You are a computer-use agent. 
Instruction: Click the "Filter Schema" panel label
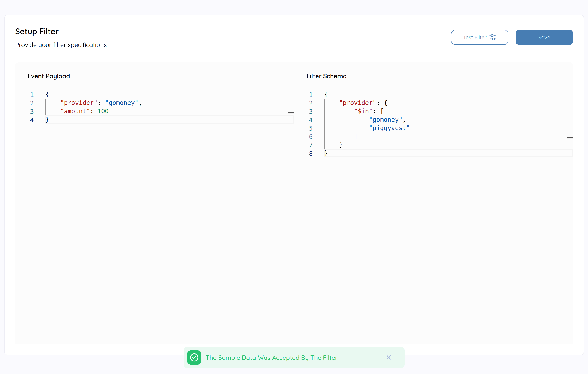point(326,76)
